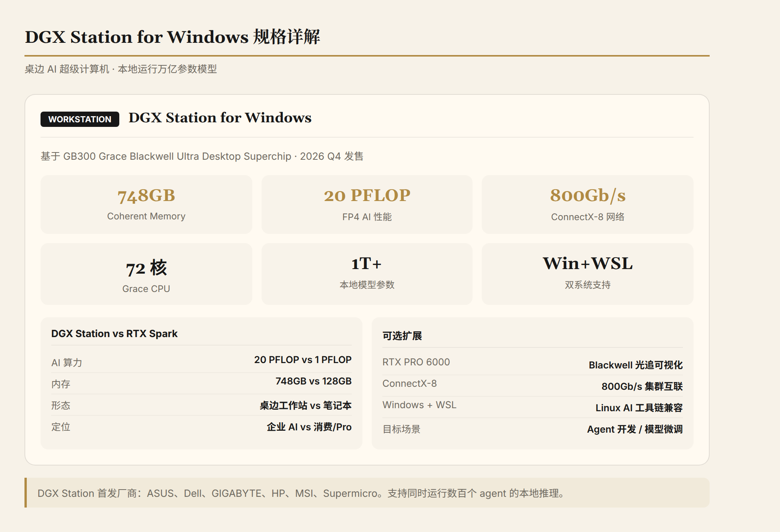Click the '本地模型参数' label
The image size is (780, 532).
367,285
